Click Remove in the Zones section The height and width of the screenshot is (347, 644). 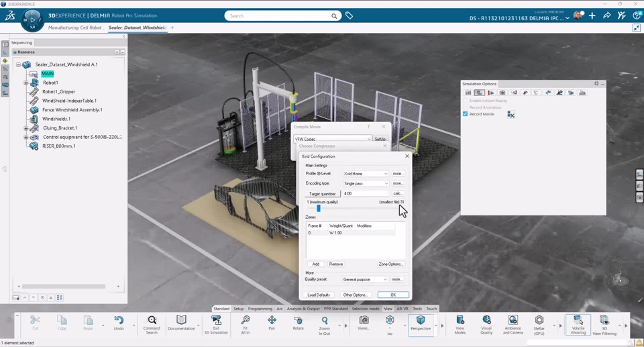coord(336,264)
